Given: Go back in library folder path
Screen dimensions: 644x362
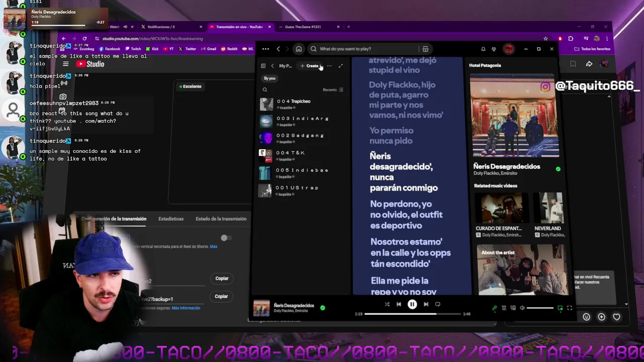Looking at the screenshot, I should pyautogui.click(x=272, y=66).
